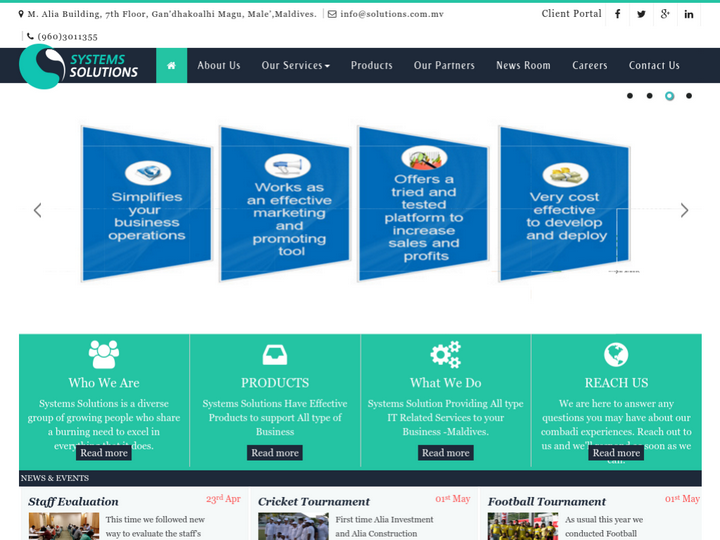Click the 01st May date on Football Tournament

[x=682, y=499]
